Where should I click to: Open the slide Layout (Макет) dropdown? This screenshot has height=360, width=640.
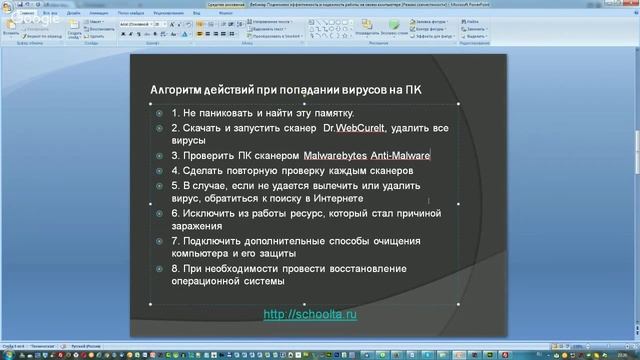[x=95, y=22]
